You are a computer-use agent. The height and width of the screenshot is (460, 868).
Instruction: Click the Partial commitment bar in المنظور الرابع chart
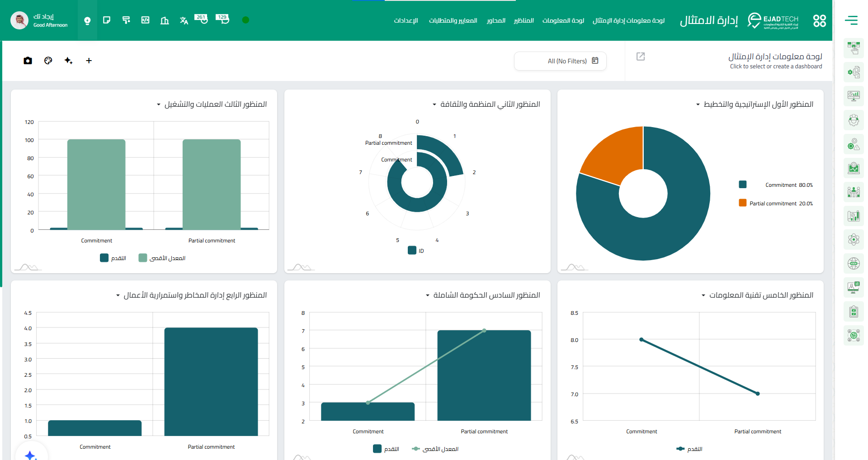point(211,382)
